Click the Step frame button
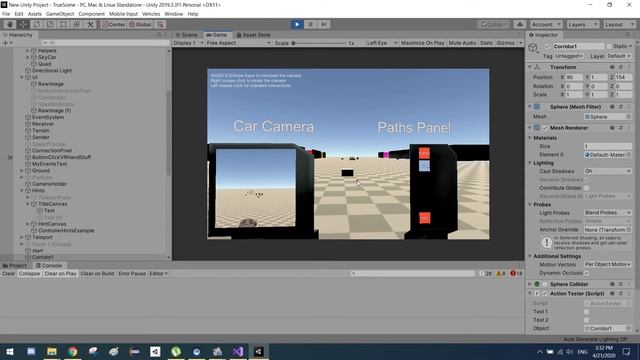 tap(324, 24)
